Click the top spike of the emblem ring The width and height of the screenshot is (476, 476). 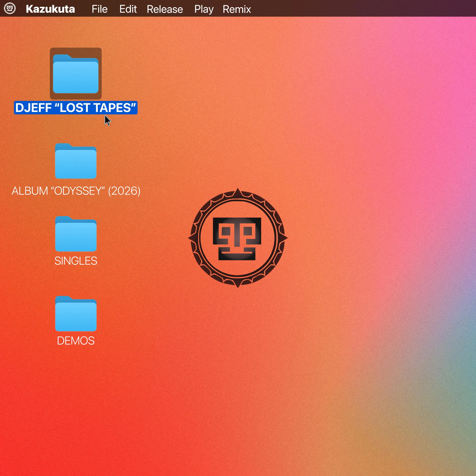coord(238,192)
